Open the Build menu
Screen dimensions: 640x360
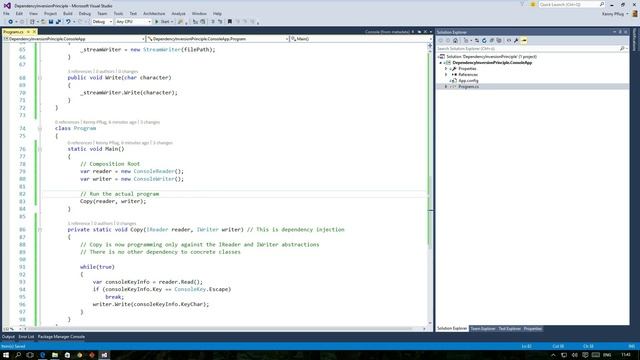click(68, 13)
